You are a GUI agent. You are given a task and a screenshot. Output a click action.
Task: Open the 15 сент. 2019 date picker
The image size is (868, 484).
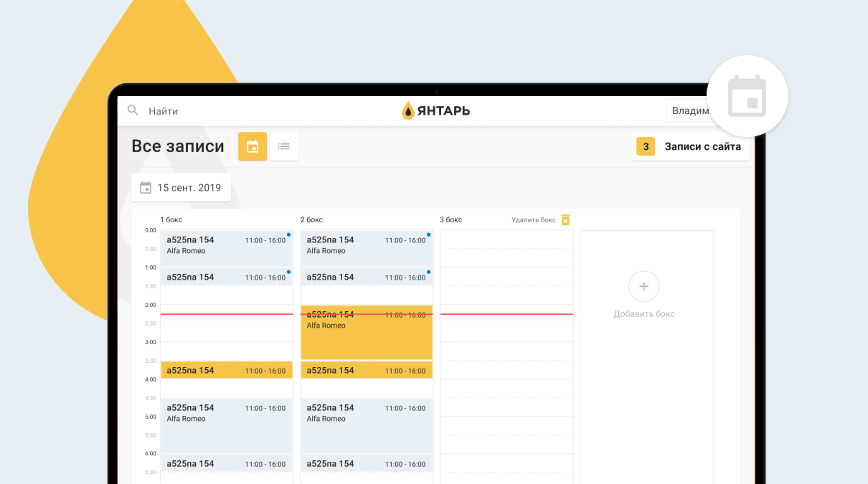point(181,188)
